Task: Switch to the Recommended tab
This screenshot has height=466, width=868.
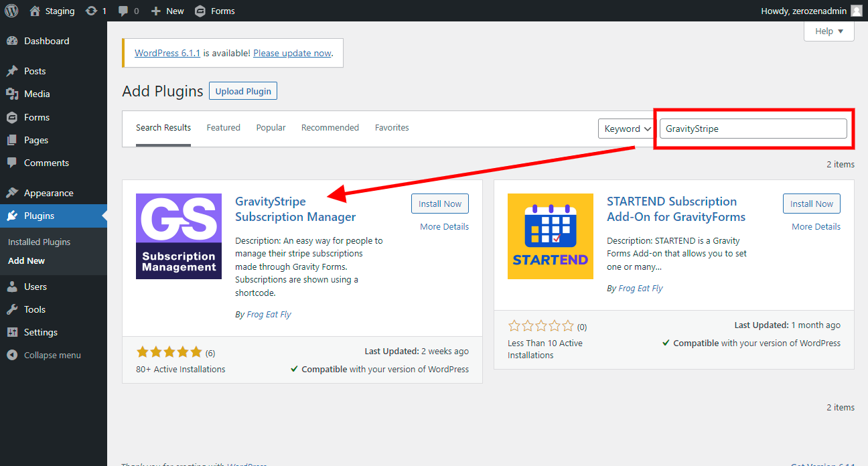Action: [330, 127]
